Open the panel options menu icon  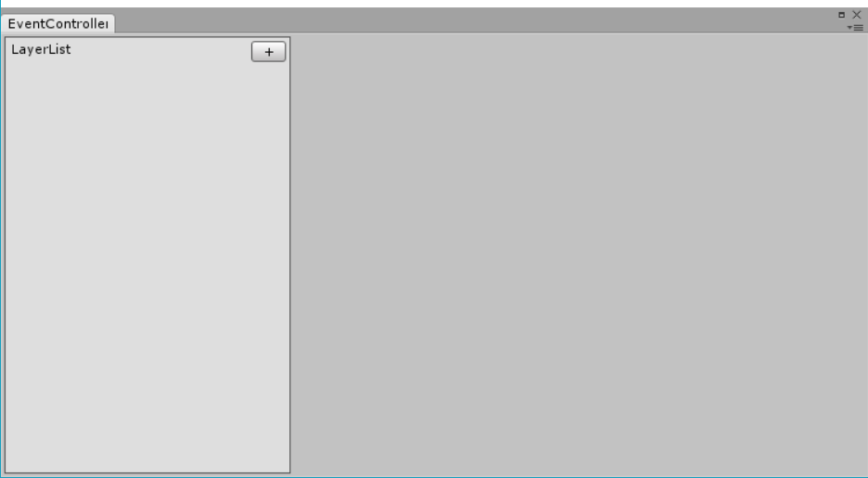coord(855,28)
